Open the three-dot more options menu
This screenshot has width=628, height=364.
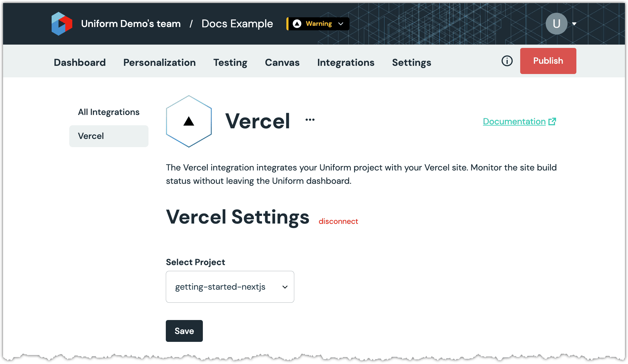310,120
